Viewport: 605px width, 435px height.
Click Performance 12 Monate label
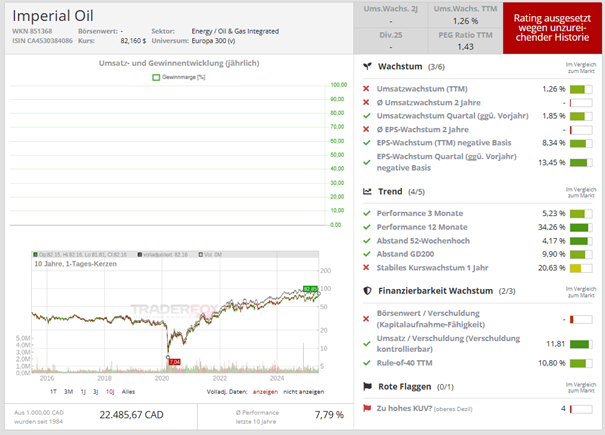coord(422,227)
